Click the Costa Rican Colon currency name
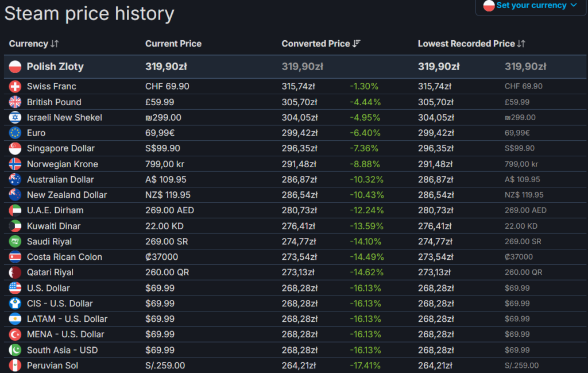588x373 pixels. [64, 257]
